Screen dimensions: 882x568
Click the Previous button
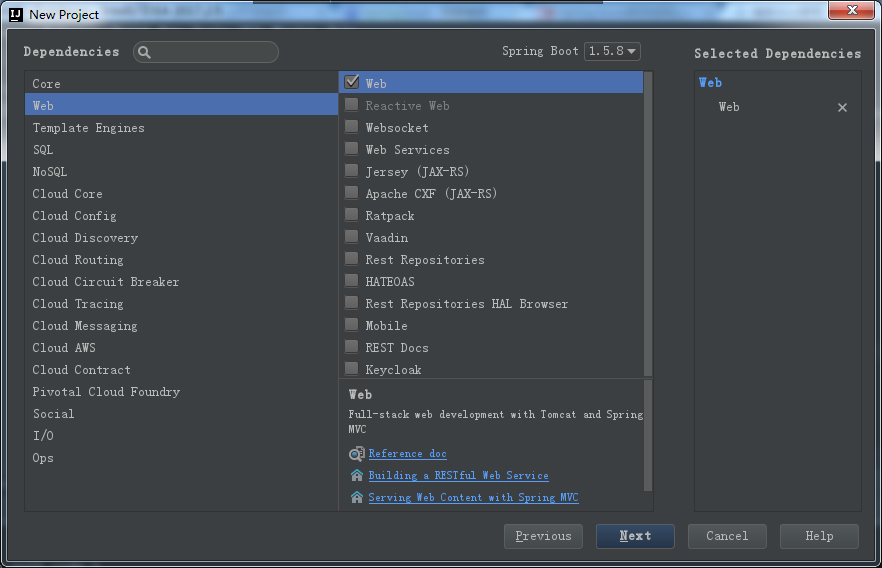point(543,536)
